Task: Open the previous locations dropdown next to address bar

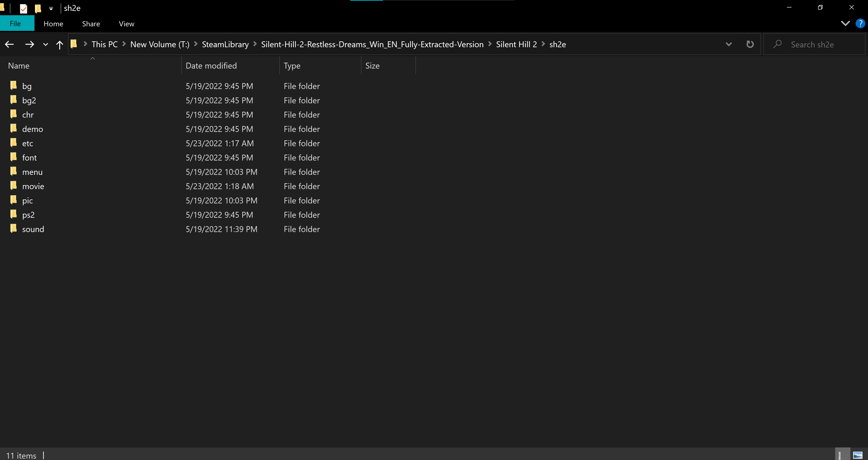Action: [728, 44]
